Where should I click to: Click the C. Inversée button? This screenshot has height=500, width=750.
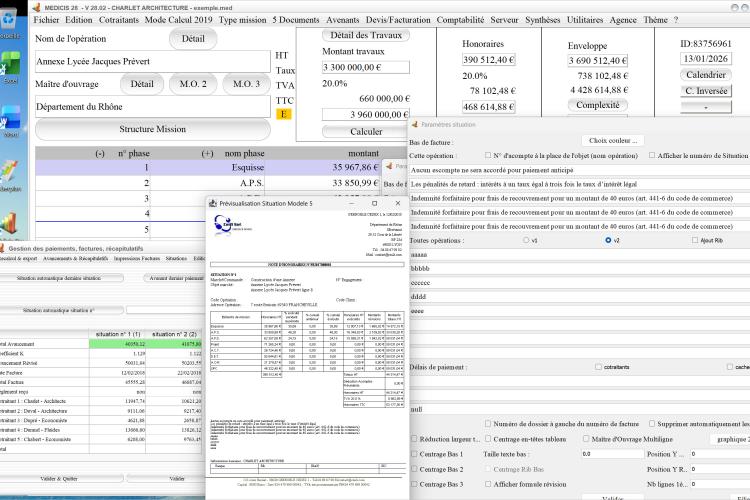click(706, 91)
